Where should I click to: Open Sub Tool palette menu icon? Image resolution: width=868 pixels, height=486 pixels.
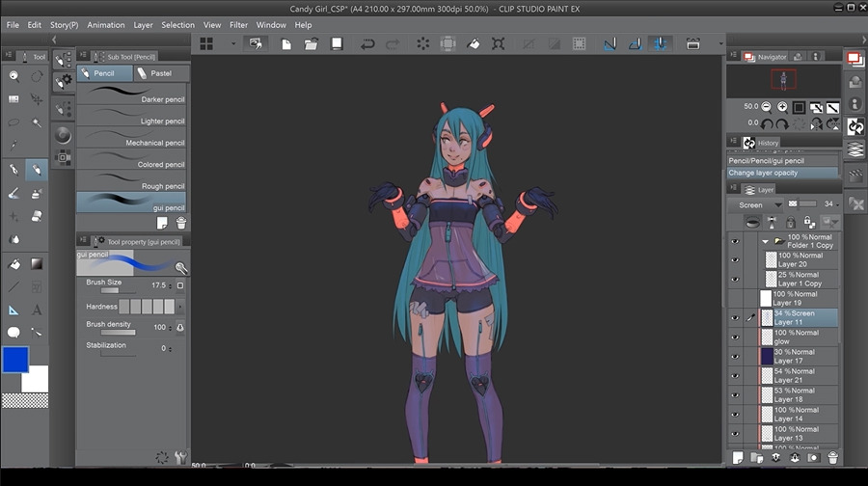pyautogui.click(x=83, y=55)
